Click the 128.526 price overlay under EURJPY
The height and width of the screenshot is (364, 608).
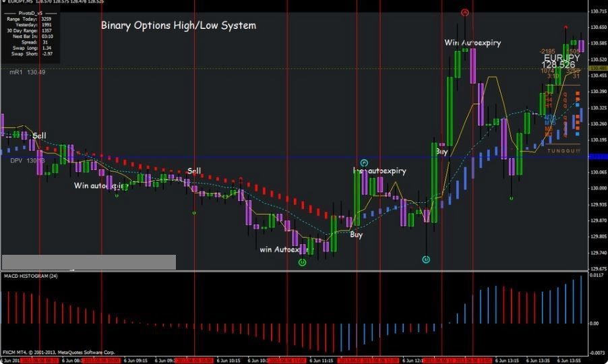(558, 65)
